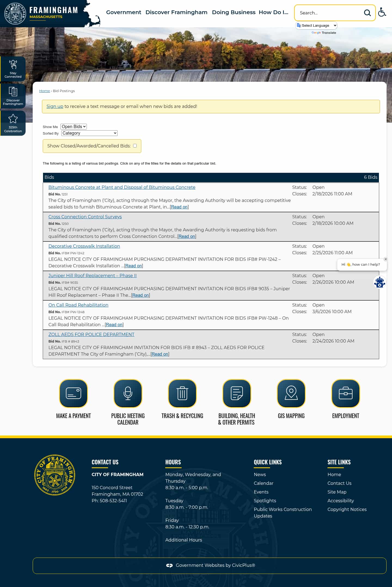Click Contact Us site link
Viewport: 392px width, 587px height.
click(x=339, y=483)
